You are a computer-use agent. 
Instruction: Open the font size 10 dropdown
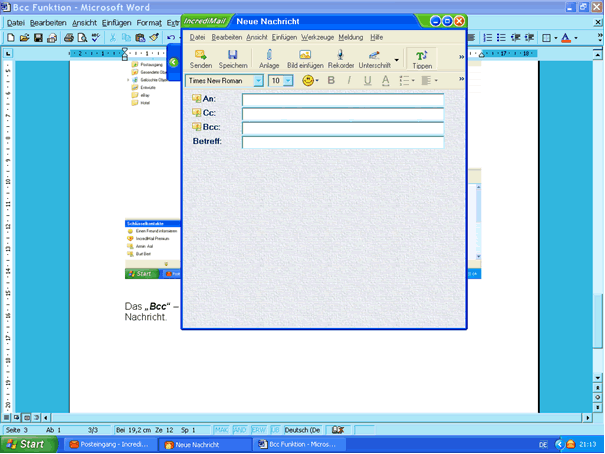pyautogui.click(x=288, y=81)
